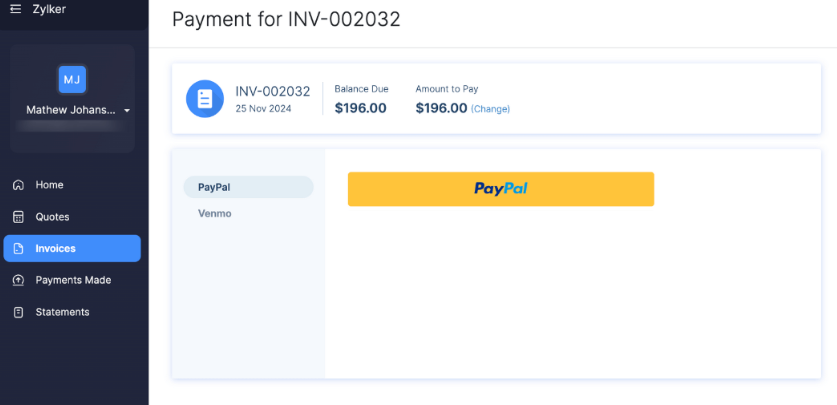Open the Home menu label
This screenshot has height=405, width=837.
pyautogui.click(x=49, y=185)
